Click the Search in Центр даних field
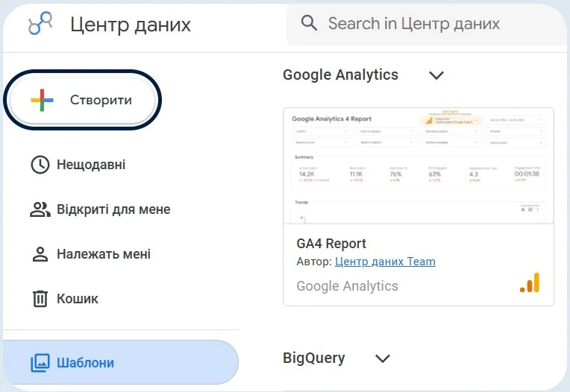The height and width of the screenshot is (392, 570). pyautogui.click(x=427, y=24)
